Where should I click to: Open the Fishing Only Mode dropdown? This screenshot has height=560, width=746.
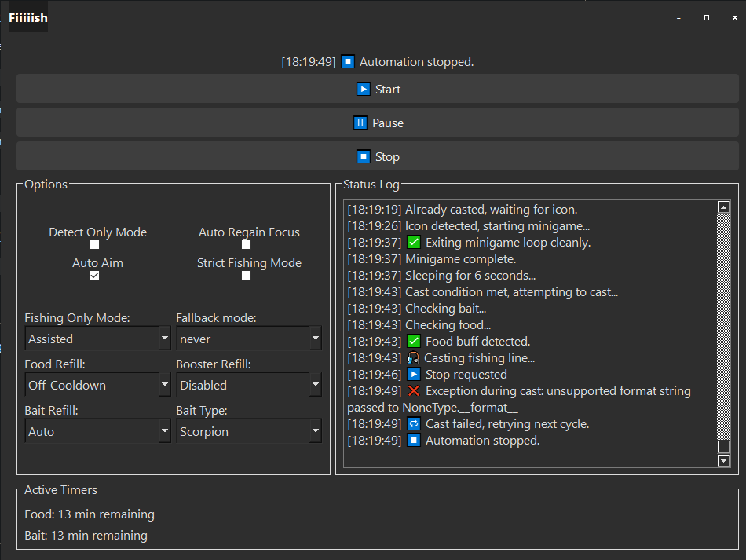coord(97,339)
